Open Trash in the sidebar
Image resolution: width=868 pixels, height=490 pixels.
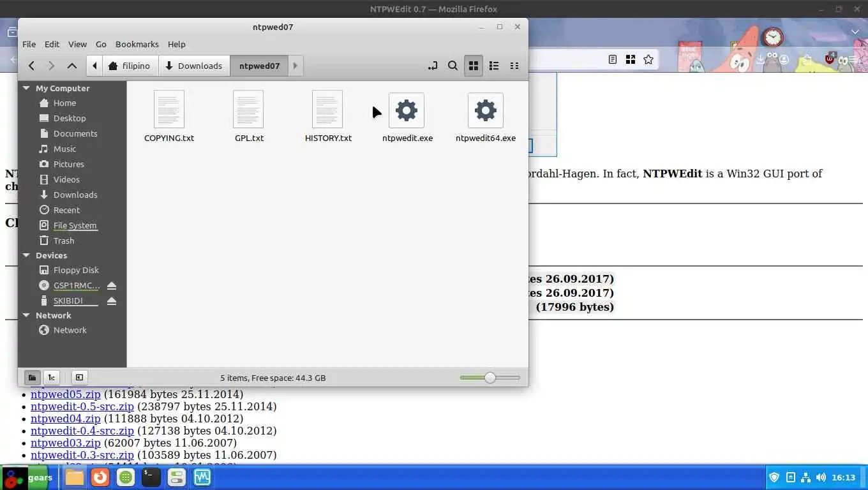pyautogui.click(x=64, y=241)
